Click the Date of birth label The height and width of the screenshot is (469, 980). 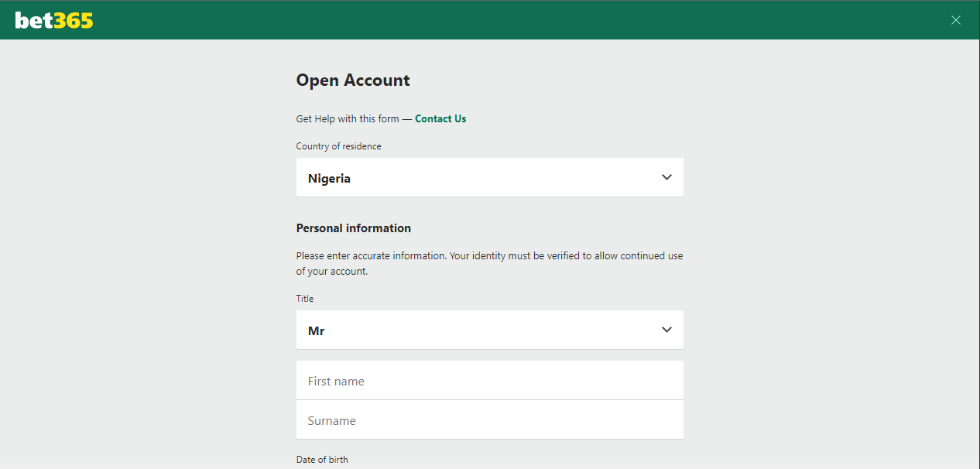pos(322,460)
